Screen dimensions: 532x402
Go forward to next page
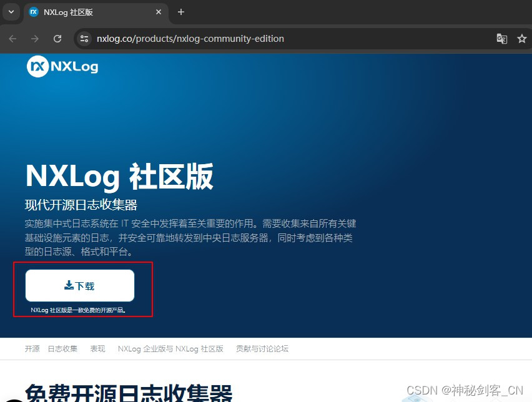pyautogui.click(x=35, y=39)
